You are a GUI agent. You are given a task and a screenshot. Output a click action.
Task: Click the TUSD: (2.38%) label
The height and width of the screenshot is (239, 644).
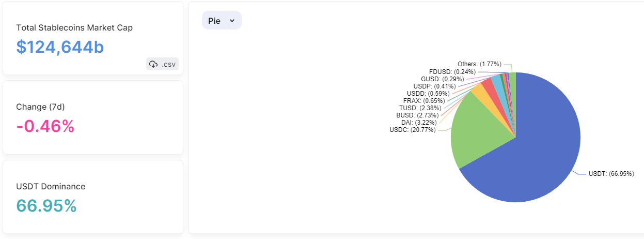point(419,108)
